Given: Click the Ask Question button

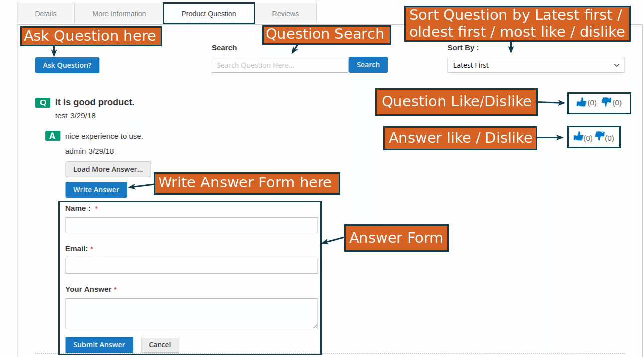Looking at the screenshot, I should coord(67,65).
